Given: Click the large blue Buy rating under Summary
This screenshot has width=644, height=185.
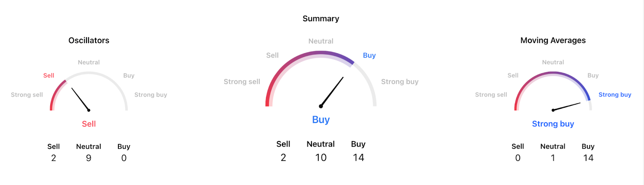Looking at the screenshot, I should pos(321,120).
